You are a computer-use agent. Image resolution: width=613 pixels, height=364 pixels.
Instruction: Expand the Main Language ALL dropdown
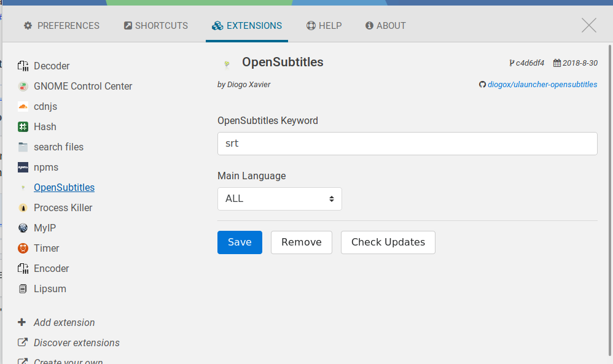coord(279,199)
